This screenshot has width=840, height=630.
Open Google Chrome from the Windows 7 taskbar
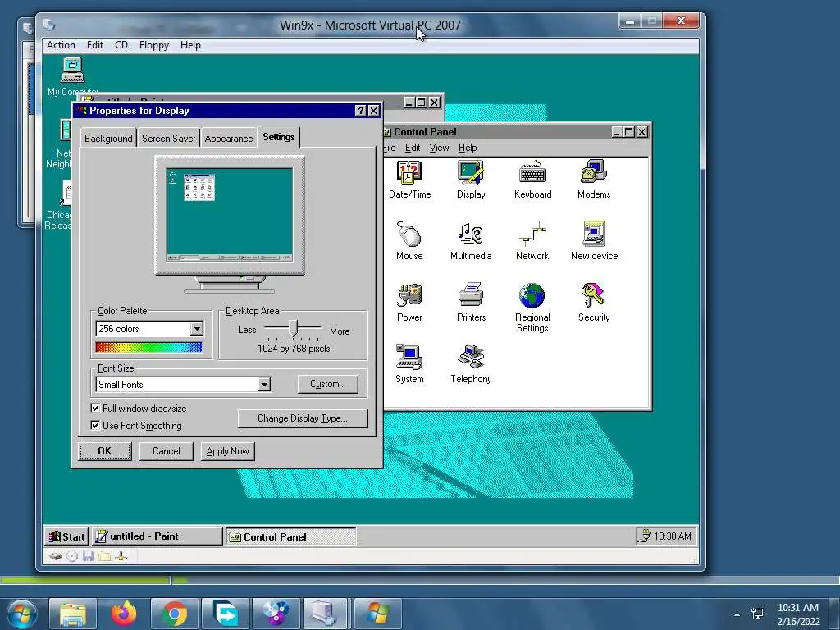pyautogui.click(x=175, y=614)
